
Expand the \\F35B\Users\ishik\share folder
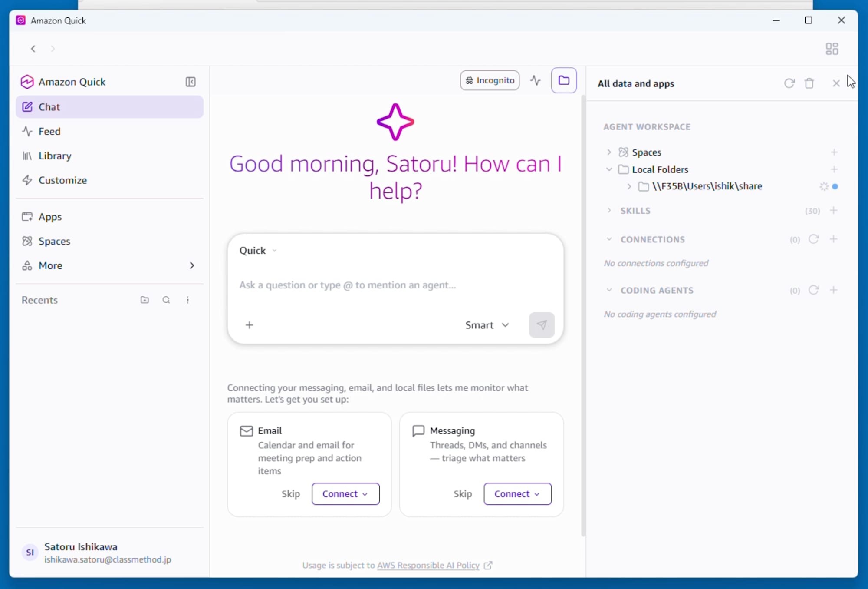pos(629,186)
